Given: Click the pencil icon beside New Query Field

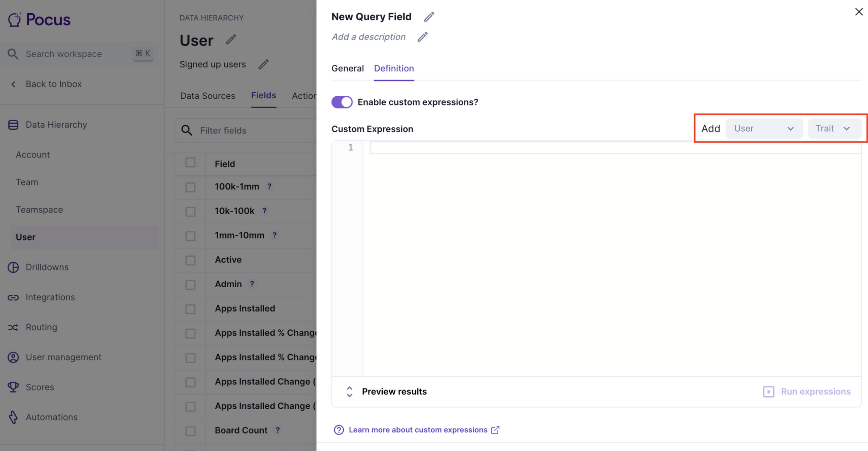Looking at the screenshot, I should click(429, 17).
